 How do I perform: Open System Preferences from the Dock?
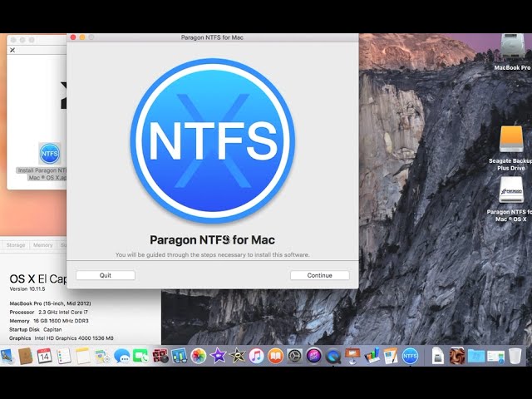coord(294,357)
